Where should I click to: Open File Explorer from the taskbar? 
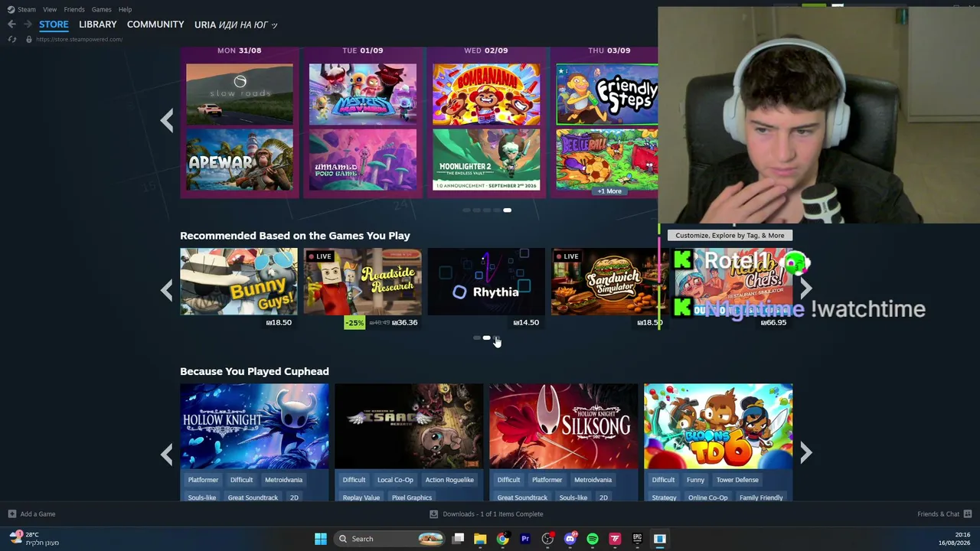click(x=480, y=539)
